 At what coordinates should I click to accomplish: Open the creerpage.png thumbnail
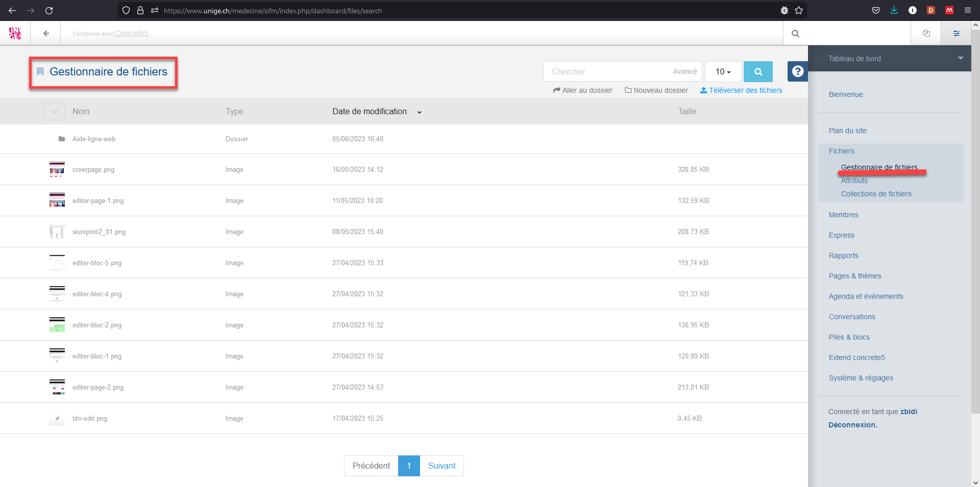(57, 169)
